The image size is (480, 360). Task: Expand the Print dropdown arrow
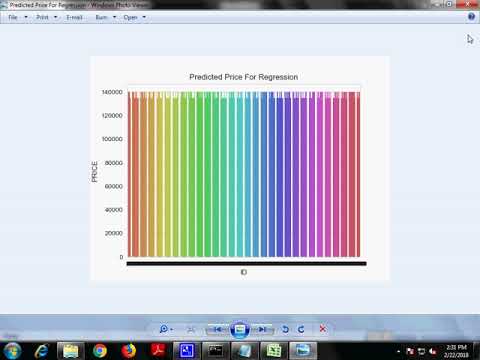[55, 17]
